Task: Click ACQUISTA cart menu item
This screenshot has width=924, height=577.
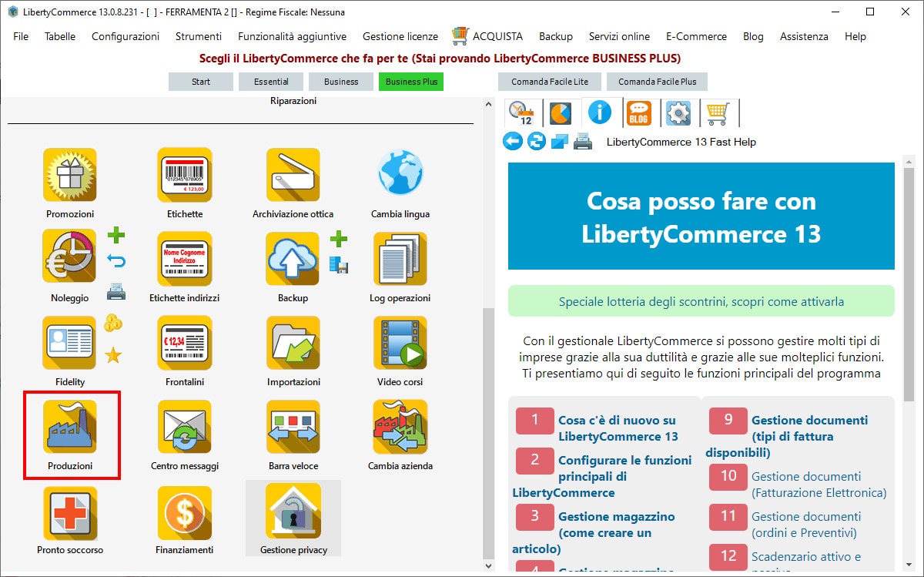Action: 487,36
